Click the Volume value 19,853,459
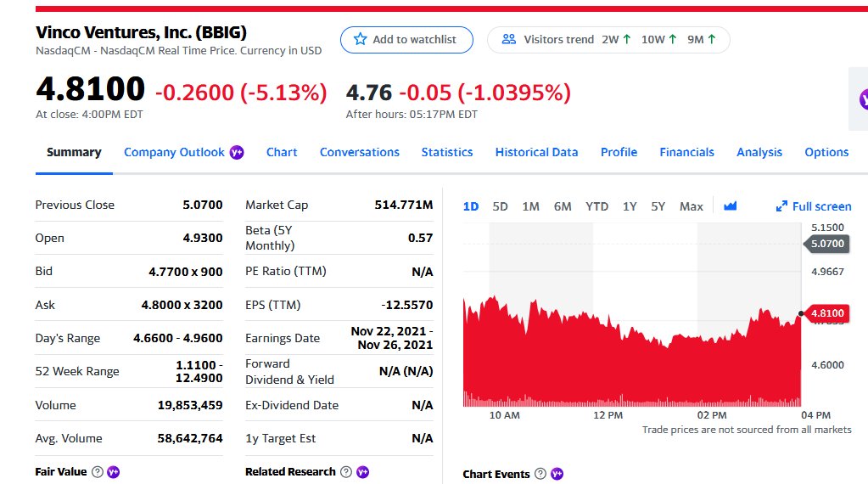Screen dimensions: 868x484 tap(190, 405)
